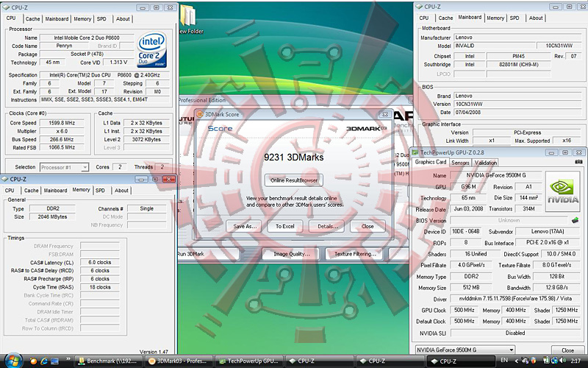588x368 pixels.
Task: Switch to the Sensors tab in GPU-Z
Action: (460, 163)
